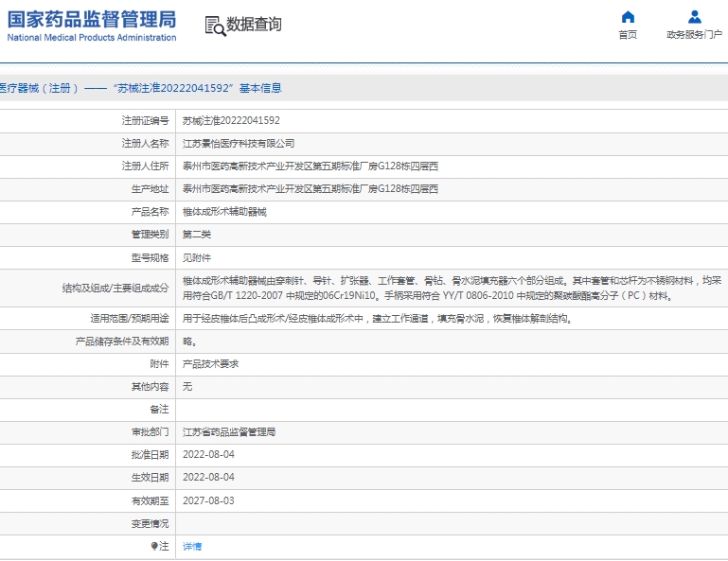This screenshot has height=561, width=728.
Task: Click National Medical Products Administration text
Action: [x=92, y=38]
